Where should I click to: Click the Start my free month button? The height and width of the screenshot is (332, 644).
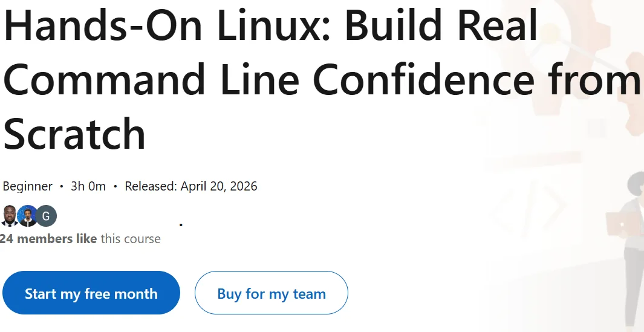point(91,293)
